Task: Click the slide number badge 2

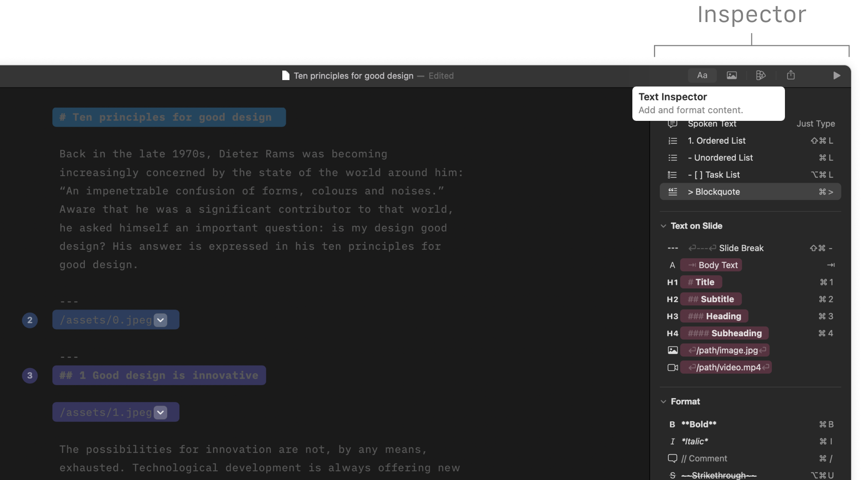Action: point(29,320)
